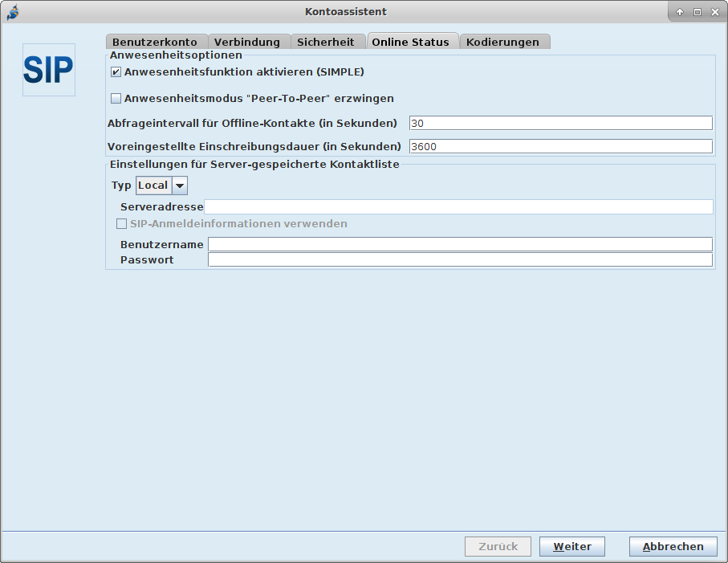Enable Anwesenheitsmodus Peer-To-Peer erzwingen checkbox
The image size is (728, 563).
click(116, 99)
